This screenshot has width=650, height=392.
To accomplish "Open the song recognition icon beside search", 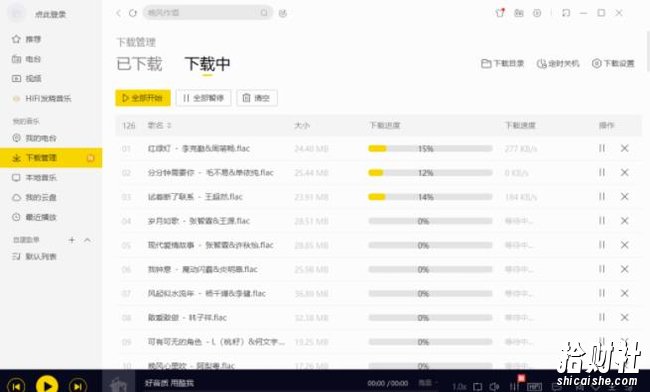I will [x=283, y=13].
